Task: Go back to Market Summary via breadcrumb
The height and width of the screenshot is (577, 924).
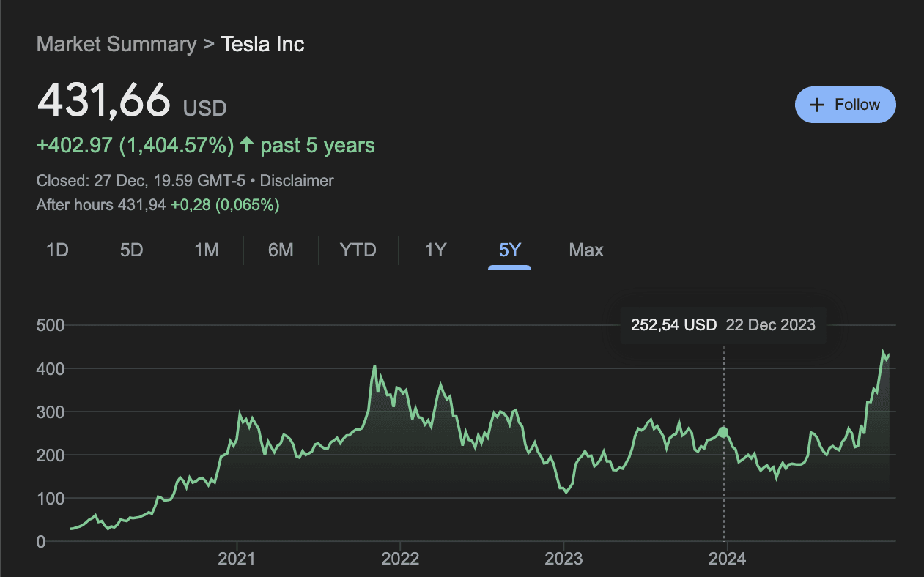Action: [x=116, y=44]
